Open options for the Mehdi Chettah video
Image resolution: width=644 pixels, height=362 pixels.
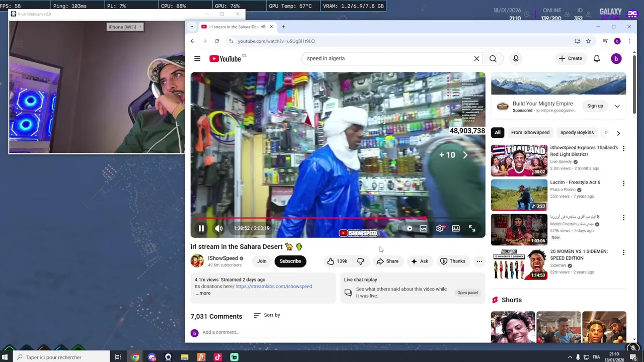pos(623,218)
